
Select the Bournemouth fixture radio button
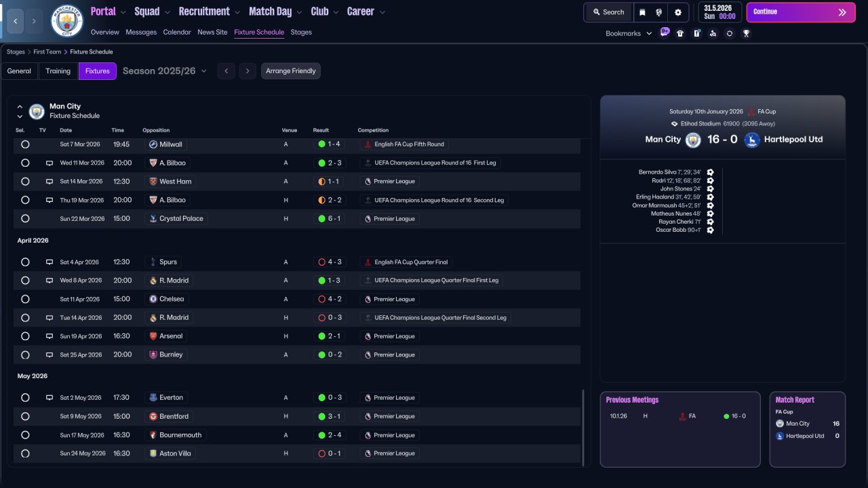pos(25,435)
